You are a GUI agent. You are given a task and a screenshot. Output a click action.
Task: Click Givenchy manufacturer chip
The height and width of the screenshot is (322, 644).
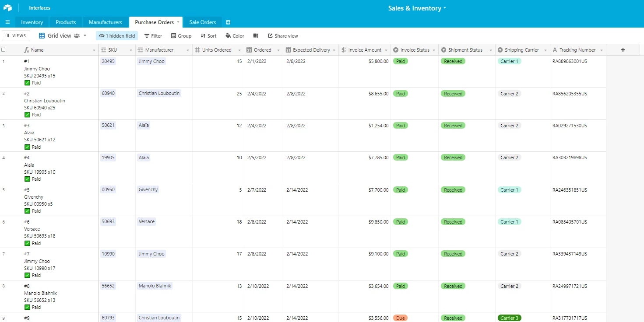click(x=148, y=189)
